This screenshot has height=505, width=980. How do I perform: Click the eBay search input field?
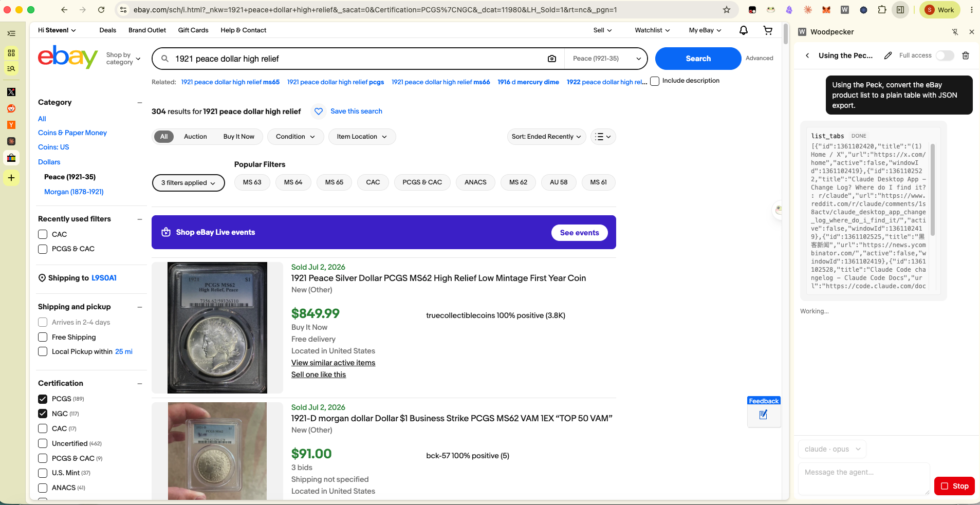[357, 59]
